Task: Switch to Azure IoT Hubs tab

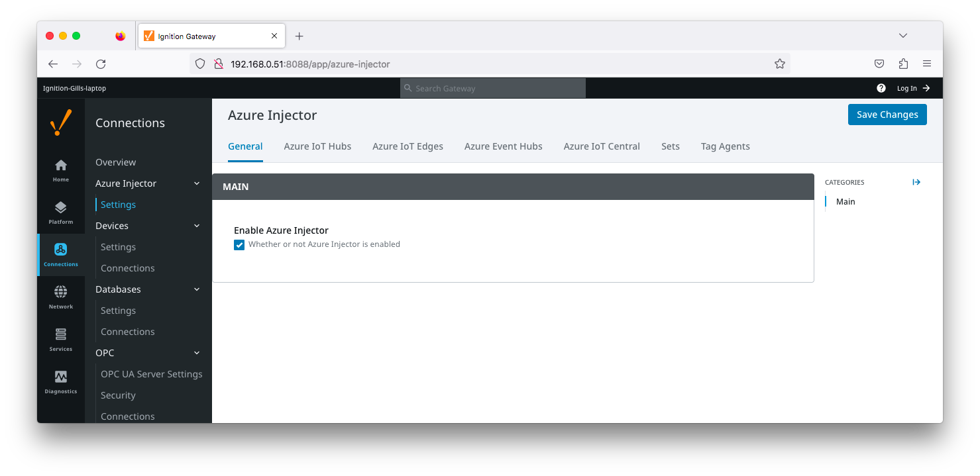Action: [317, 146]
